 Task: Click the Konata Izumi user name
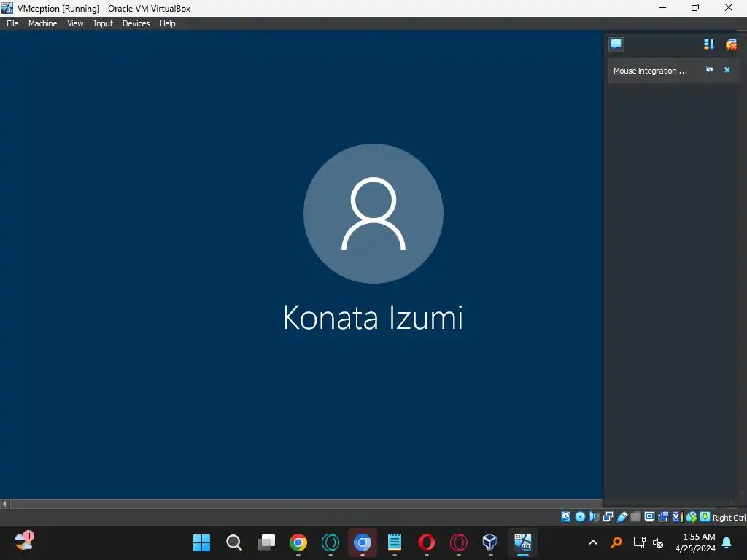coord(373,318)
